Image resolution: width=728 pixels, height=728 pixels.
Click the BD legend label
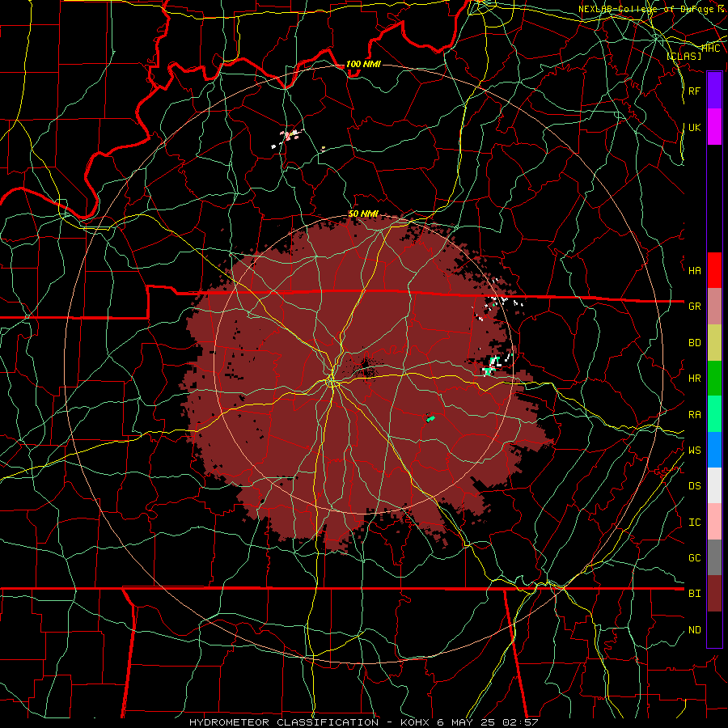[694, 343]
